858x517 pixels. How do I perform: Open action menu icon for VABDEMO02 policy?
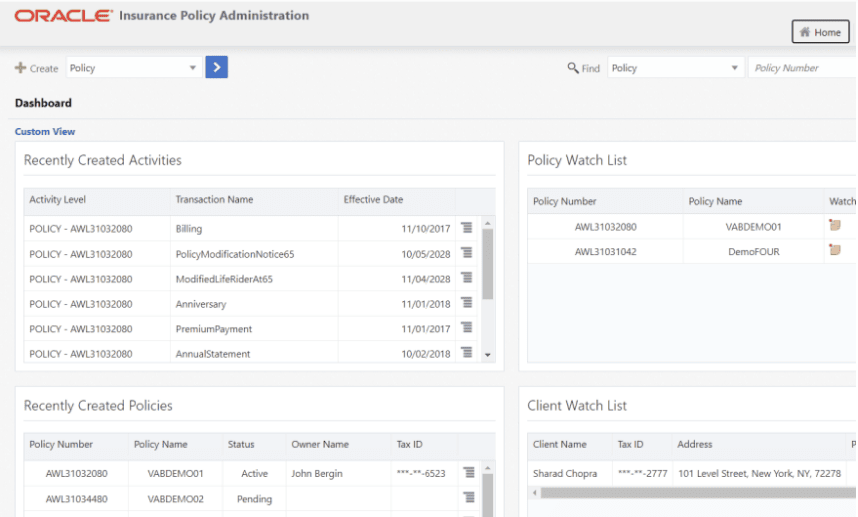click(468, 497)
